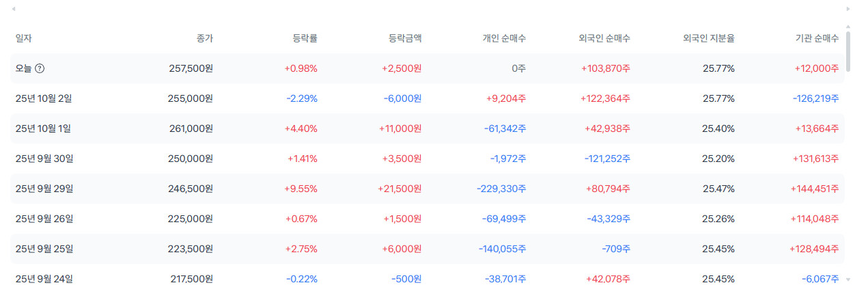This screenshot has height=296, width=868.
Task: Select the 오늘 row label
Action: (24, 68)
